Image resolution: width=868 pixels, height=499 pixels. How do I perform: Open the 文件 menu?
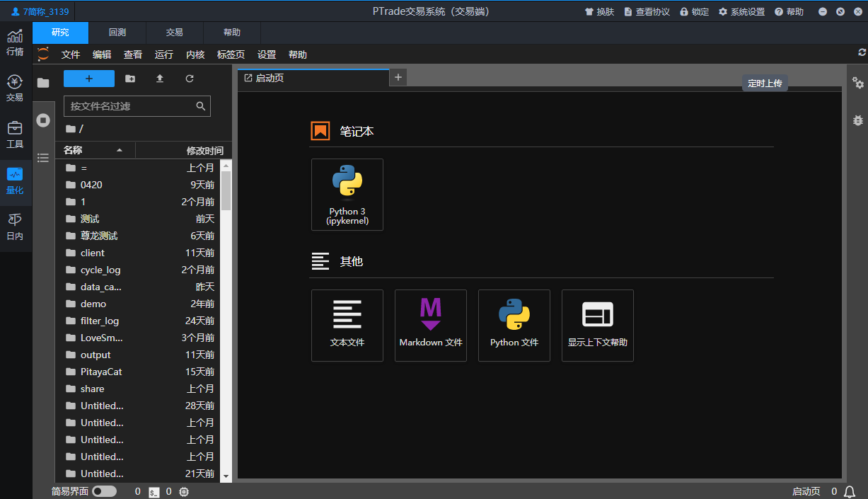[x=71, y=55]
